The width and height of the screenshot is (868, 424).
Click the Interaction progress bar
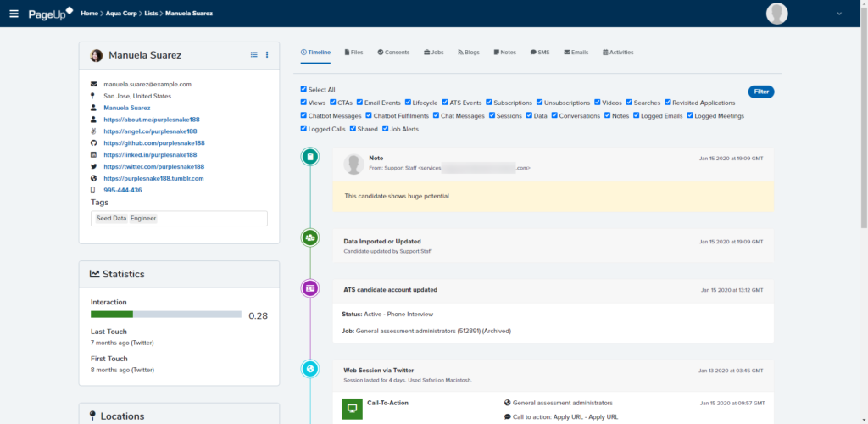coord(166,315)
